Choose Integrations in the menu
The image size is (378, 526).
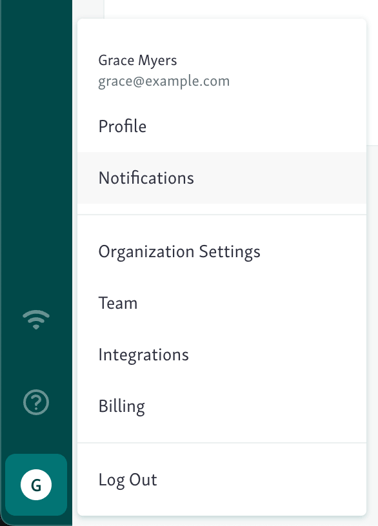tap(222, 355)
